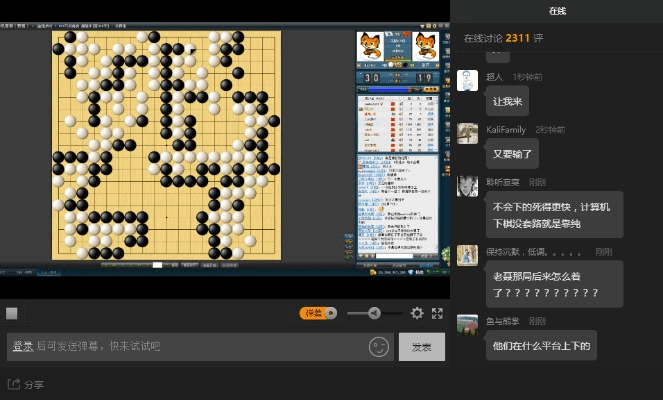Click username 鱼与熊掌 in chat
The image size is (663, 400).
pos(502,321)
